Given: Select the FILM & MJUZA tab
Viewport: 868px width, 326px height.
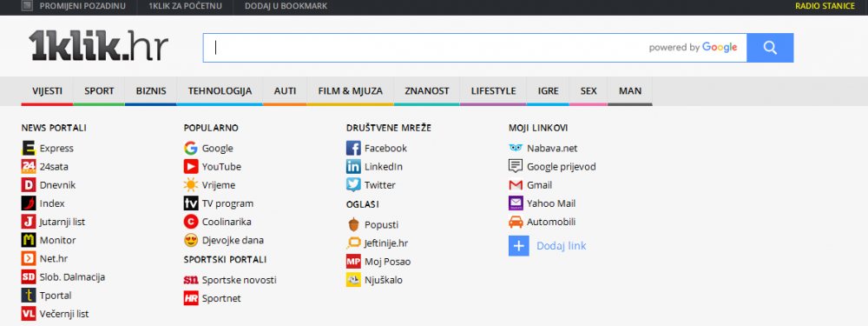Looking at the screenshot, I should click(351, 91).
